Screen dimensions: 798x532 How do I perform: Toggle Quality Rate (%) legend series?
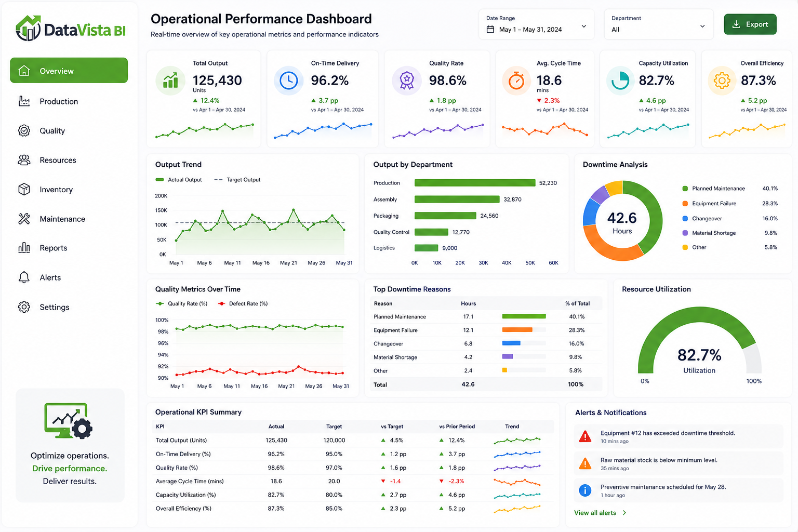click(181, 304)
